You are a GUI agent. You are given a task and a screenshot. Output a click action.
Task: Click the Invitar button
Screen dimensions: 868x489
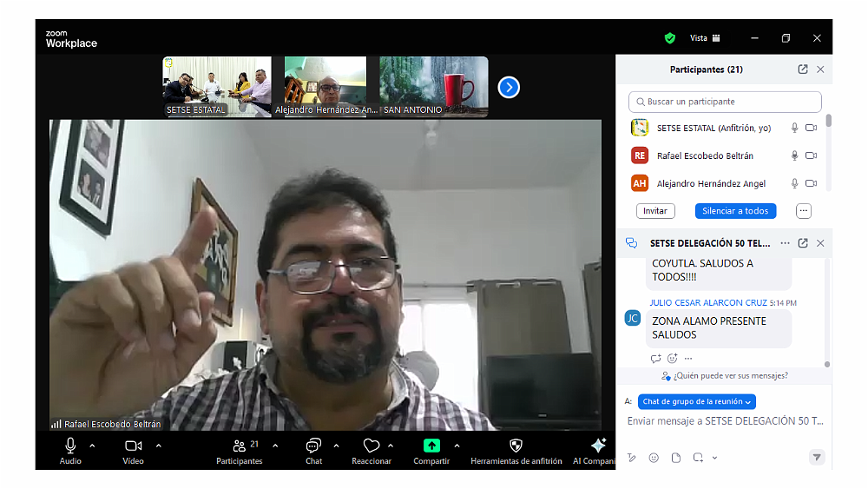tap(655, 211)
